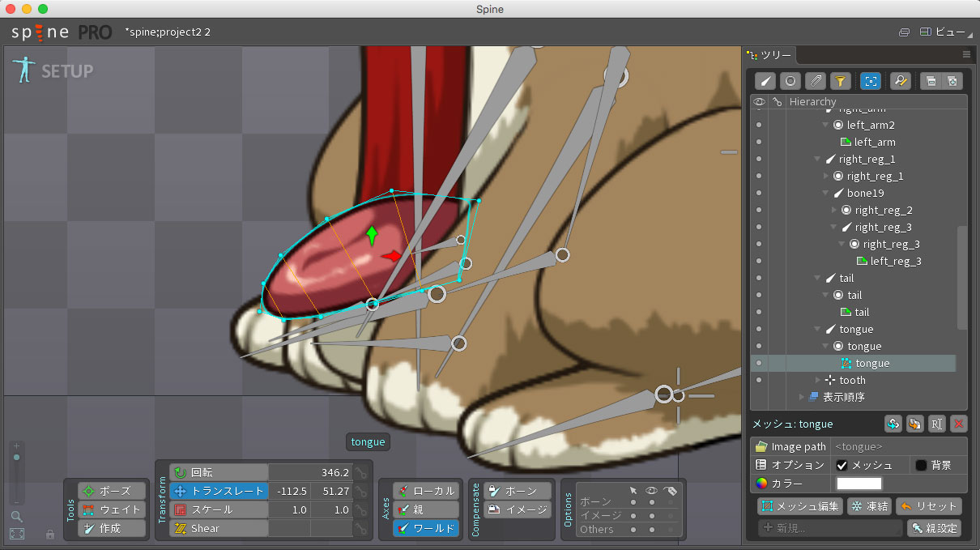
Task: Click the mesh change-image swap icon
Action: click(x=893, y=424)
